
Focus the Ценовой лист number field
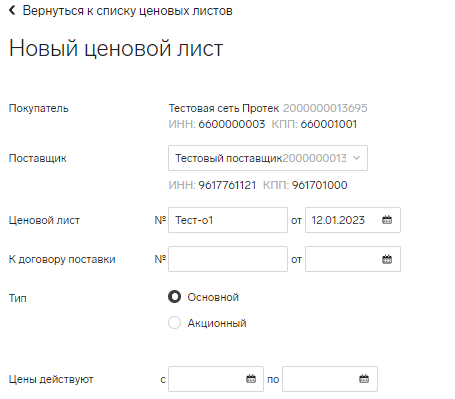[x=228, y=220]
